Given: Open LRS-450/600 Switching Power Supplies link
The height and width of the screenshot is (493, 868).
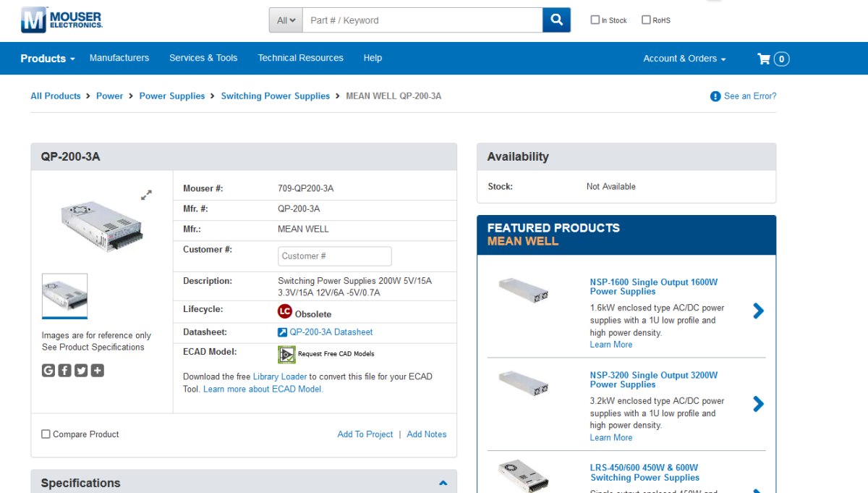Looking at the screenshot, I should tap(645, 473).
